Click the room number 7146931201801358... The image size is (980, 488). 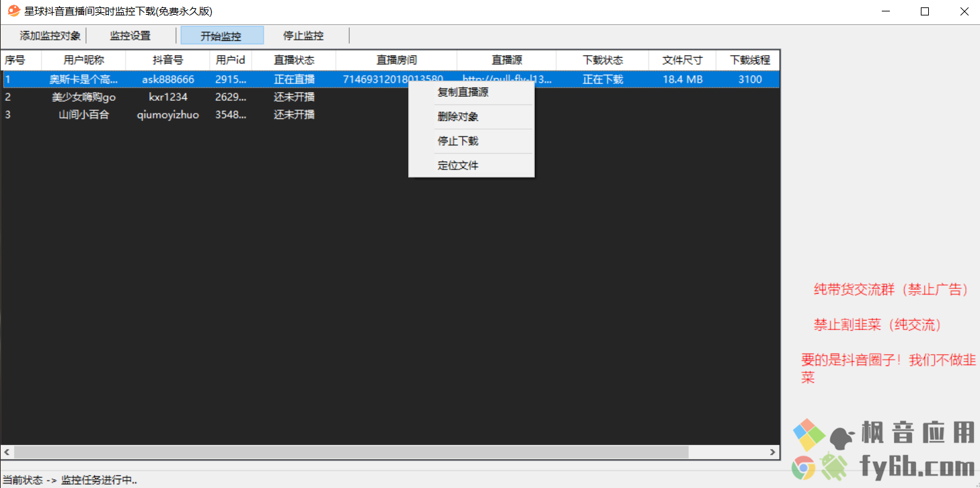tap(393, 79)
